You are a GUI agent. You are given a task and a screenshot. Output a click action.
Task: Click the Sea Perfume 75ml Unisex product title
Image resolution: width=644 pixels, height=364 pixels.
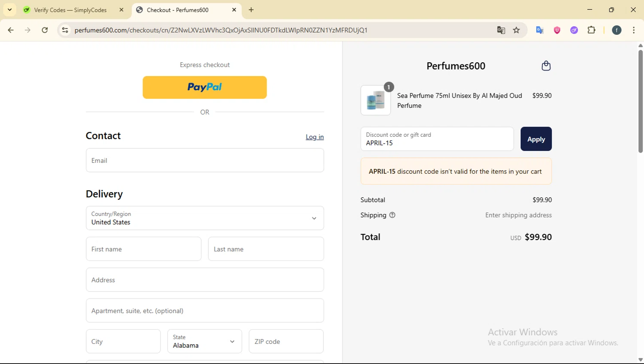point(459,101)
